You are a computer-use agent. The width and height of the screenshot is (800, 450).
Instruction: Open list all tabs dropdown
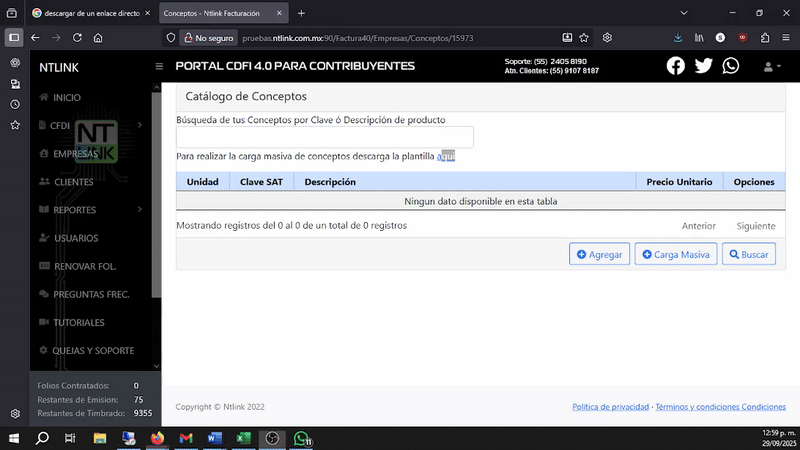[684, 13]
